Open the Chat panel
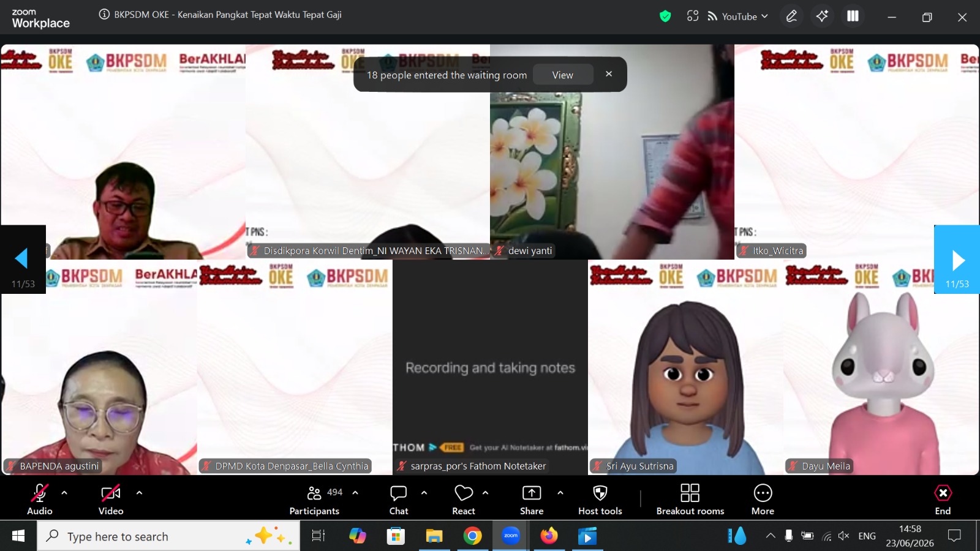 [399, 500]
